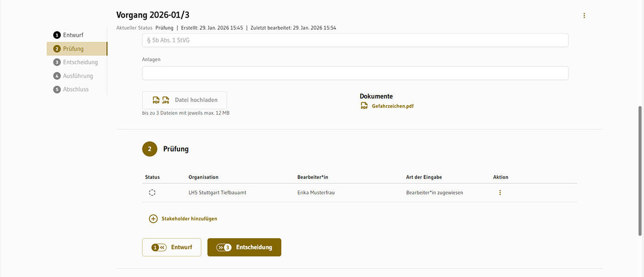Select Ausführung step in sidebar
The width and height of the screenshot is (644, 277).
[73, 76]
